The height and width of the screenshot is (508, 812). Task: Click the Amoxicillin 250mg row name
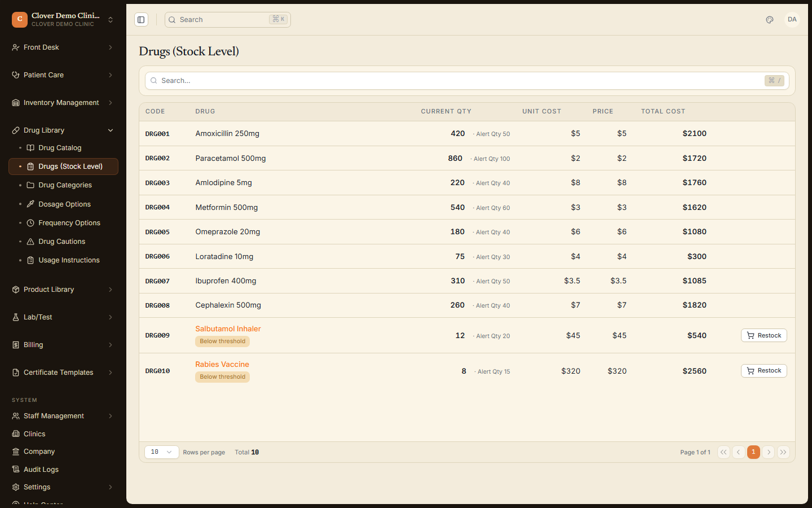pos(227,134)
